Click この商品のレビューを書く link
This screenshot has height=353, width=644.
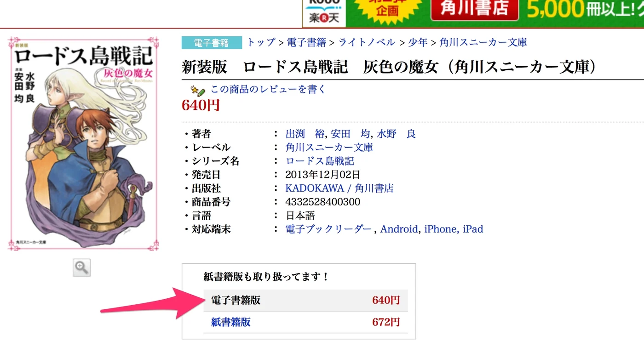tap(268, 89)
